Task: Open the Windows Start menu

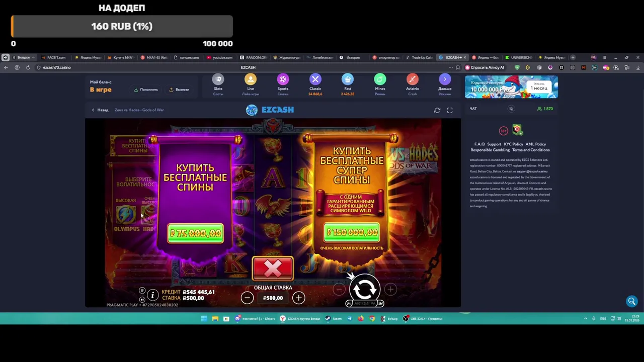Action: pos(204,318)
